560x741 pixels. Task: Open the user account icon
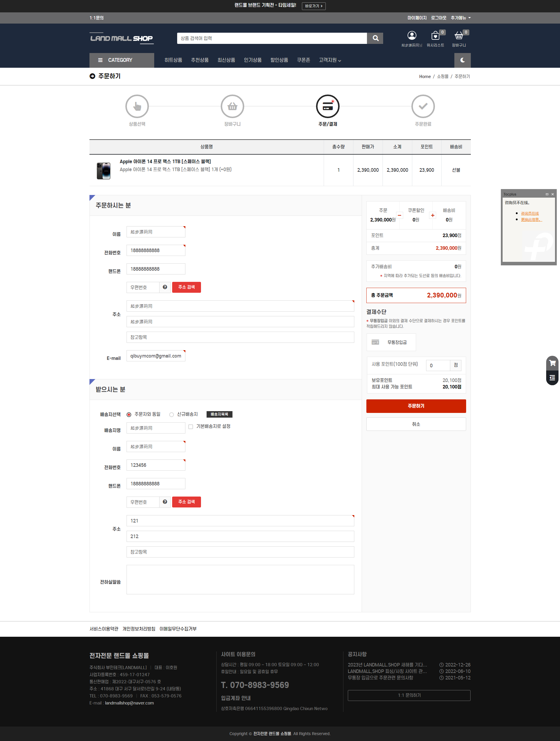tap(412, 36)
